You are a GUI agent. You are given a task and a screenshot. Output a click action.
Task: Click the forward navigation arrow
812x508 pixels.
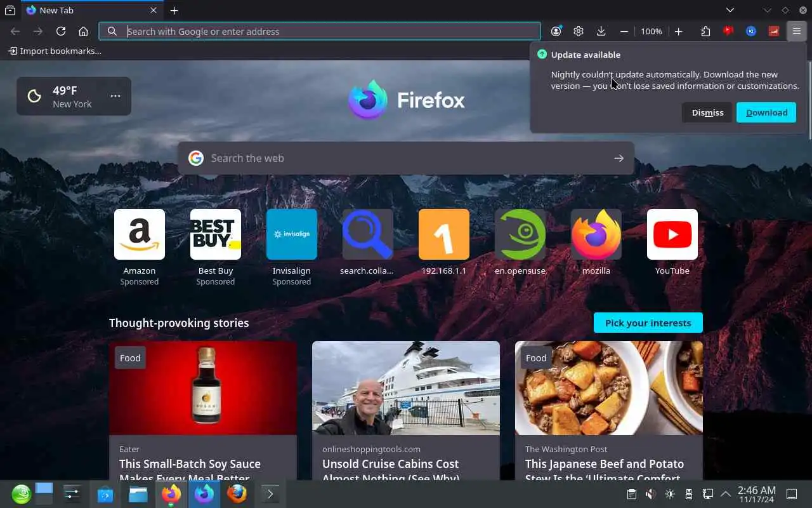click(38, 31)
